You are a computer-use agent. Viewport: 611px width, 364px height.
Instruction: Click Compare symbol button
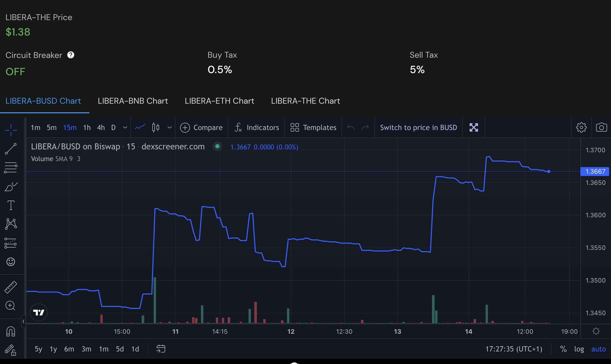coord(201,127)
